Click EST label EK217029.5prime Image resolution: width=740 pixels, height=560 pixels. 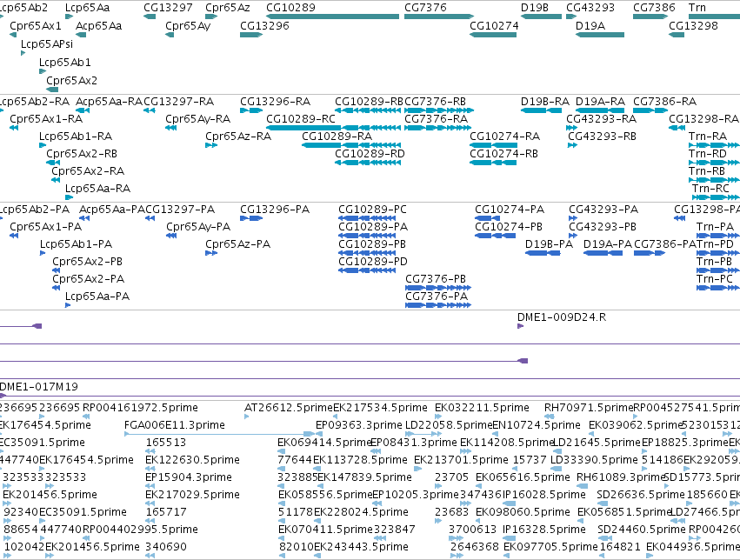point(192,495)
